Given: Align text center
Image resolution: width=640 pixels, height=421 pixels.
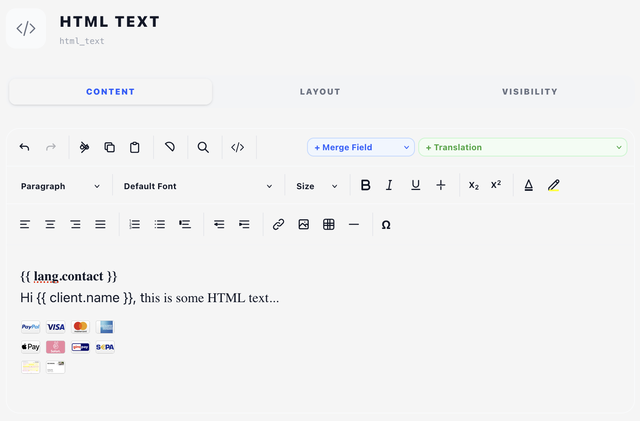Looking at the screenshot, I should pos(50,224).
